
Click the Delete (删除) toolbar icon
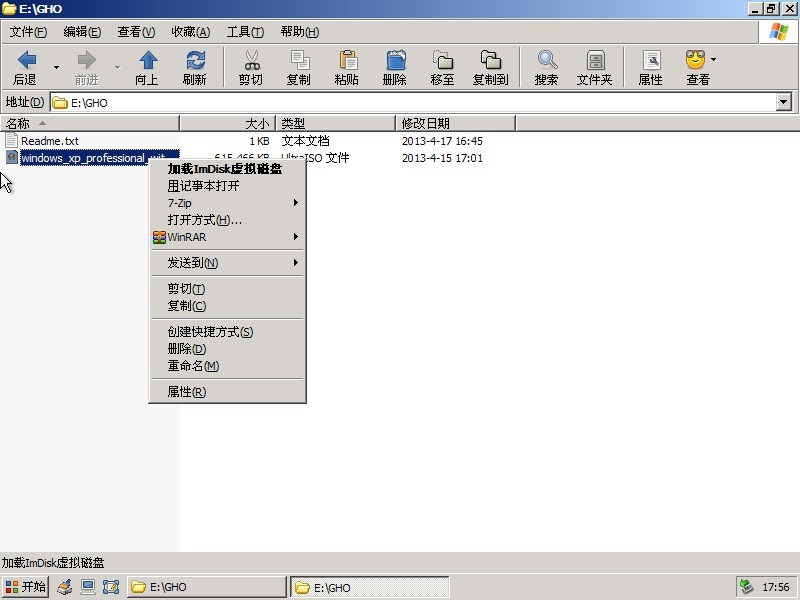(x=395, y=60)
